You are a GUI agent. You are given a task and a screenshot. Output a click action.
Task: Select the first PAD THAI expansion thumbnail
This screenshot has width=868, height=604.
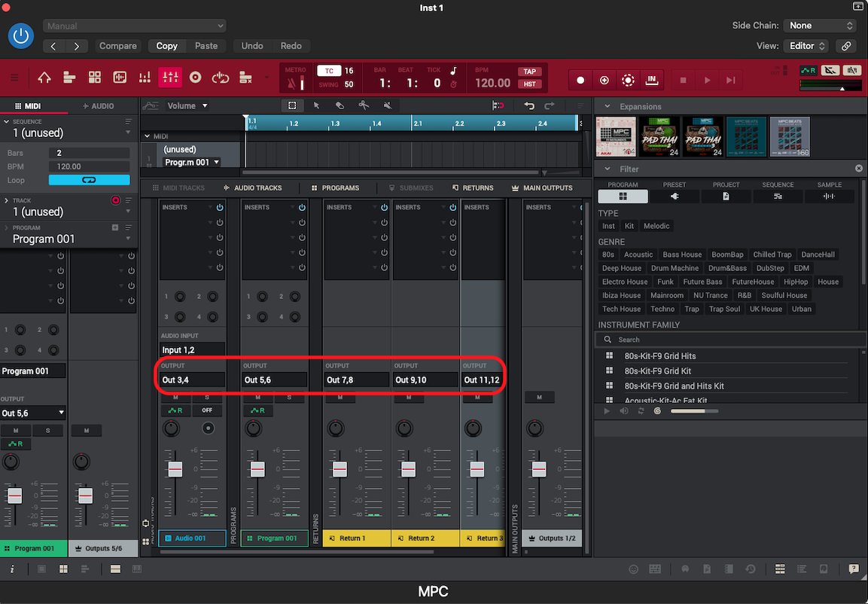click(x=659, y=137)
